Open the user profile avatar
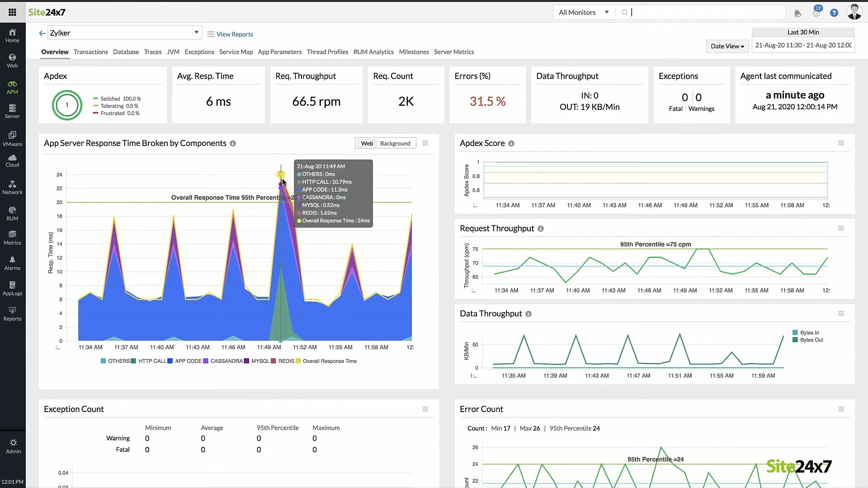 854,12
